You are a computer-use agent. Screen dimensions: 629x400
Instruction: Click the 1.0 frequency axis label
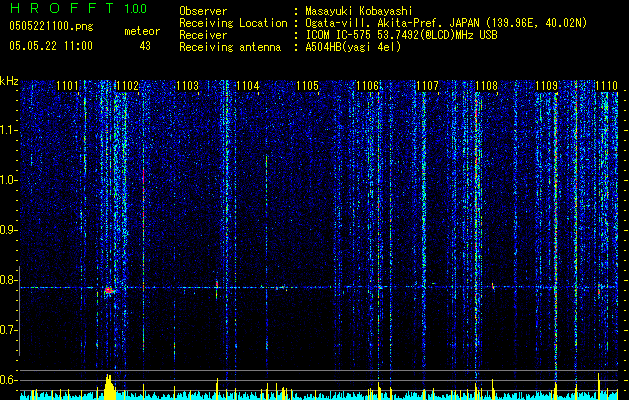(x=9, y=180)
